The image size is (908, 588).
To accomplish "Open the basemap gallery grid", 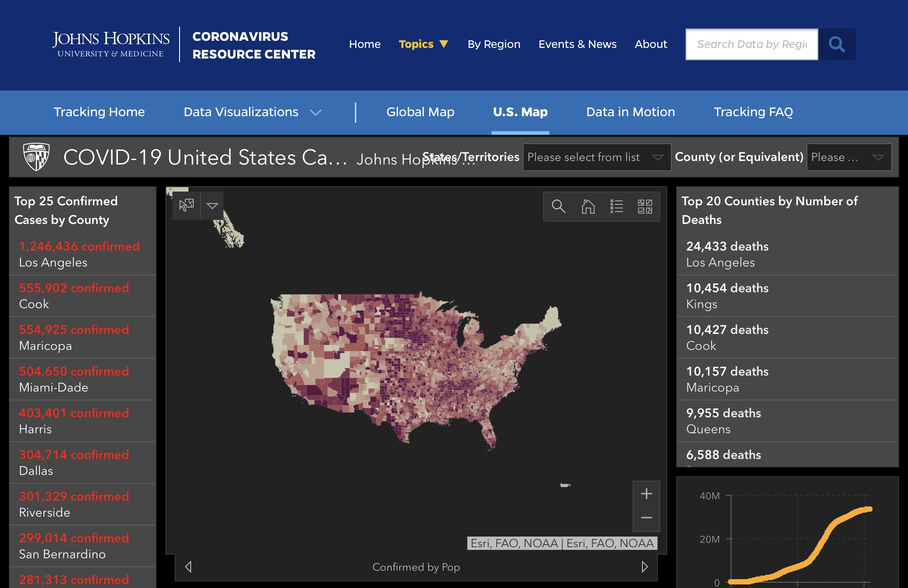I will 645,206.
